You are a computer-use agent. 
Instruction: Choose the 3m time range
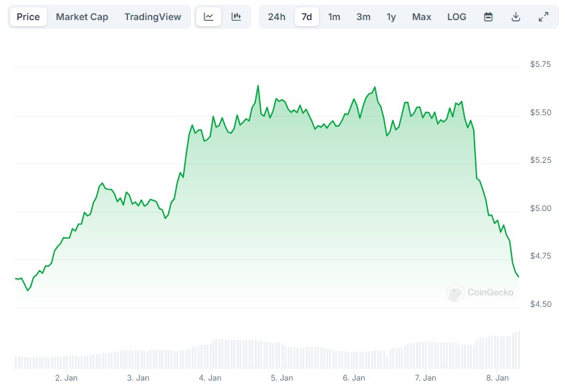363,17
